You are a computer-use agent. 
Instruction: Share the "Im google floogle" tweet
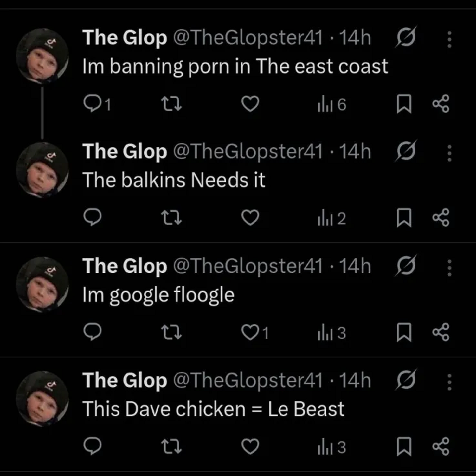tap(441, 333)
